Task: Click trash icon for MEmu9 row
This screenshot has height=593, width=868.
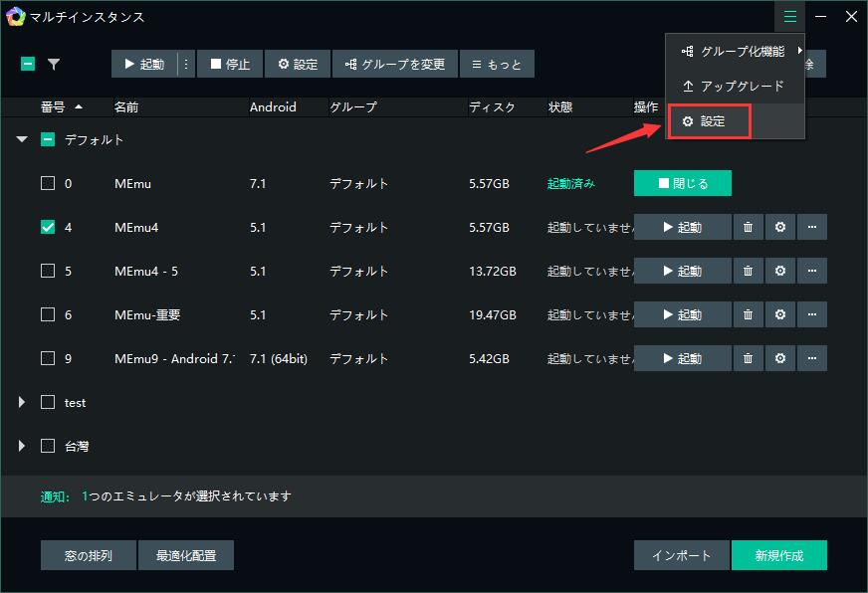Action: point(748,358)
